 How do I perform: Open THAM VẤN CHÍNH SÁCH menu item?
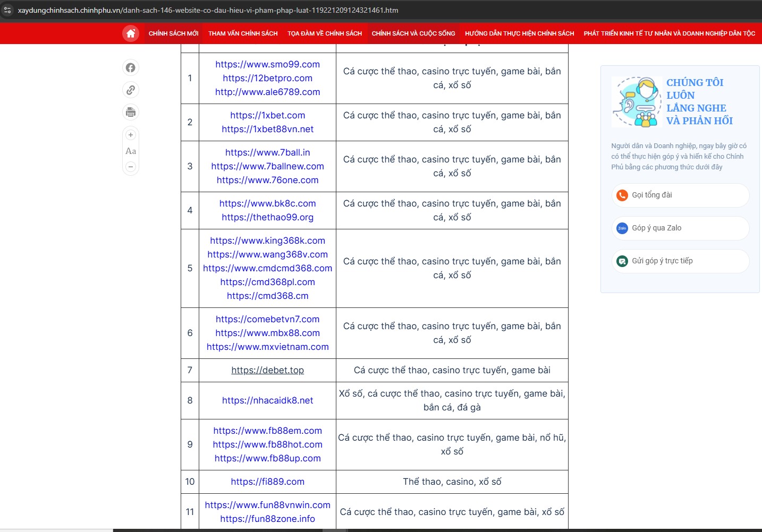pyautogui.click(x=243, y=33)
